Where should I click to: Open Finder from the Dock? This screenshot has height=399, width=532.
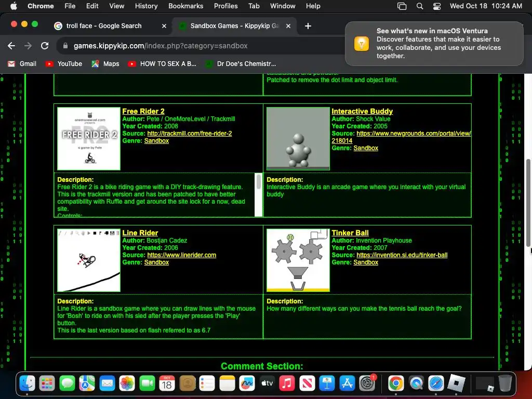(27, 383)
